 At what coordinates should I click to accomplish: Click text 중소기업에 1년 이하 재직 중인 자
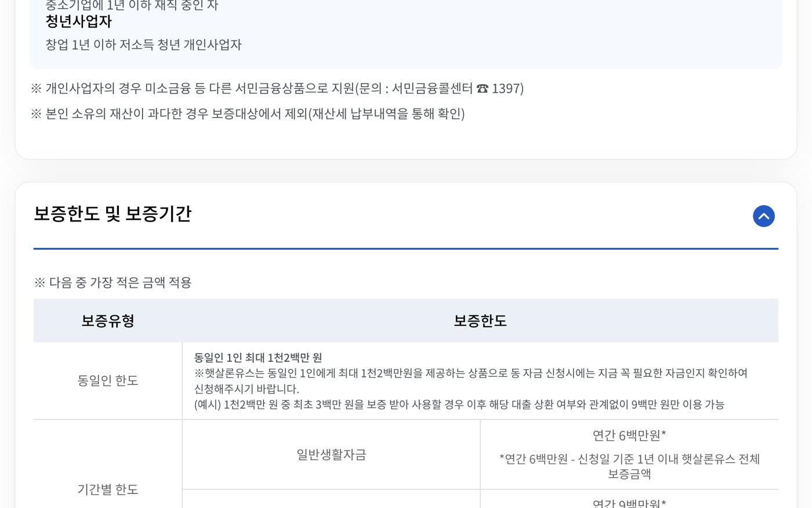(x=132, y=5)
